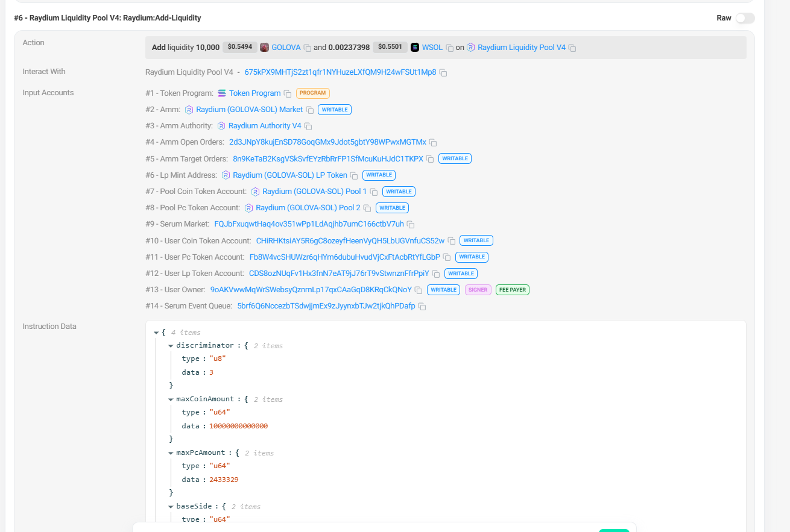790x532 pixels.
Task: Open the Raydium (GOLOVA-SOL) Market link
Action: [250, 110]
